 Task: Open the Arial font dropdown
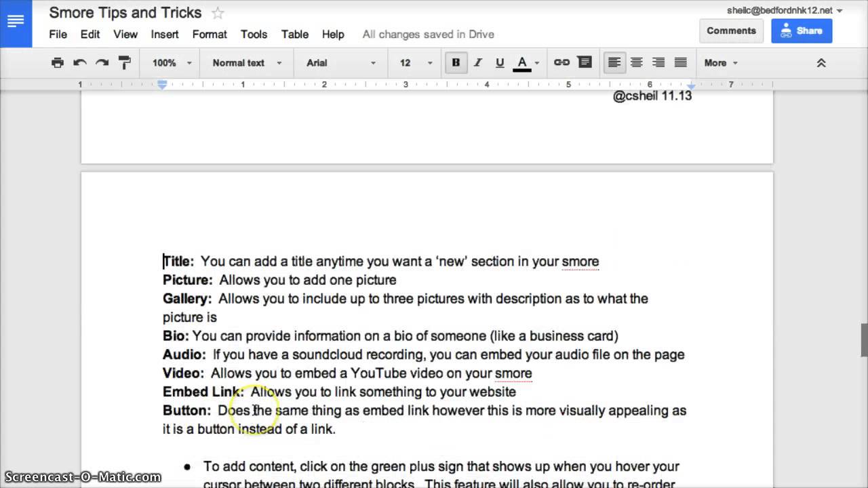pyautogui.click(x=341, y=62)
